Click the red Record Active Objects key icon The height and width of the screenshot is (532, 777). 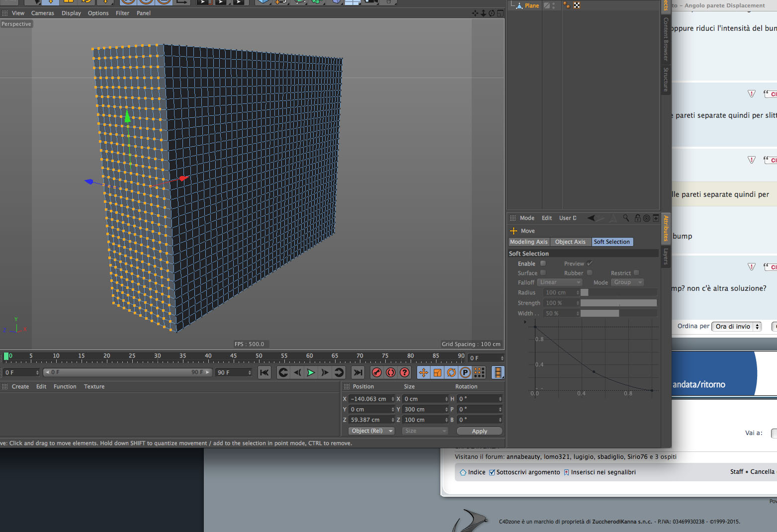pos(377,372)
